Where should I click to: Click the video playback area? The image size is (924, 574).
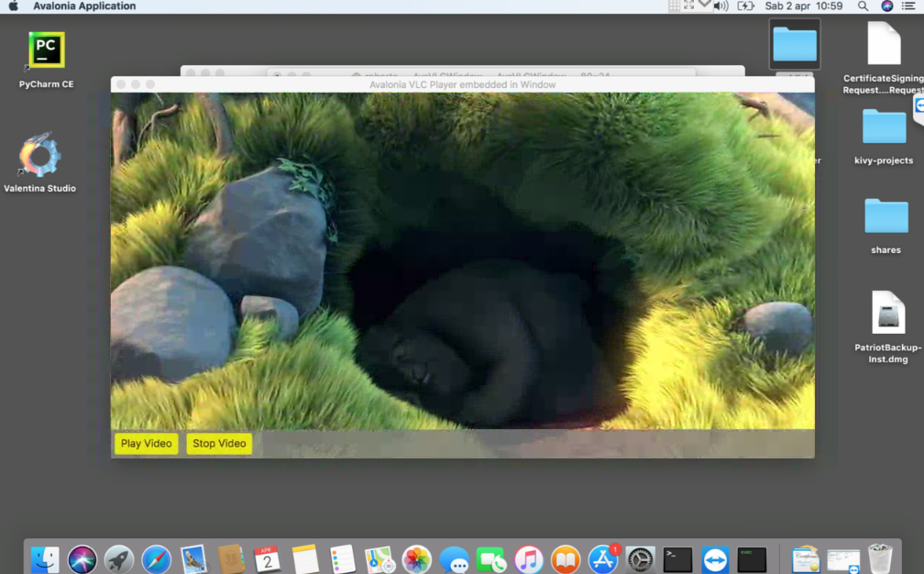[463, 260]
